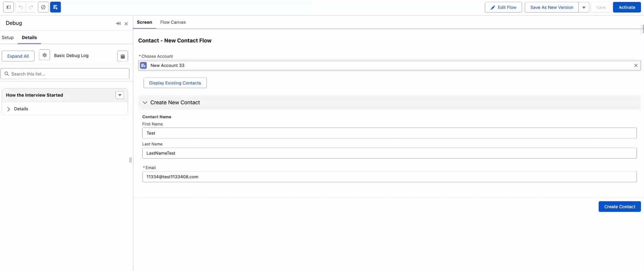
Task: Expand the Details tree row
Action: coord(9,109)
